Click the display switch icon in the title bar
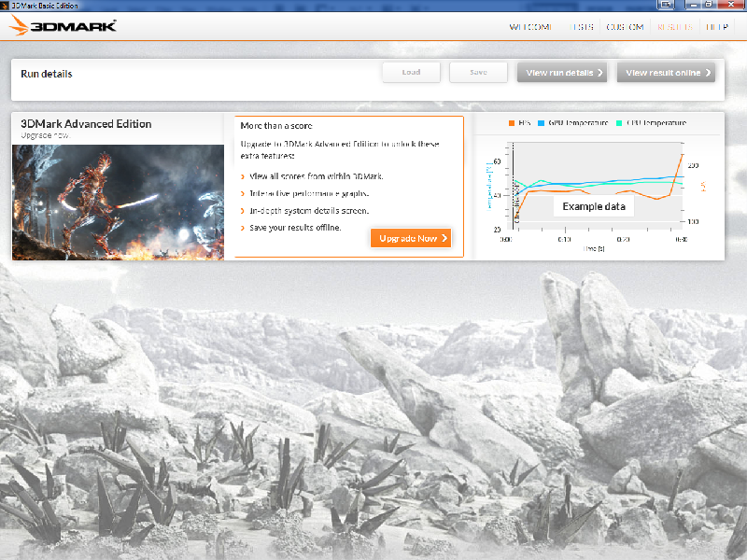747x560 pixels. tap(666, 5)
